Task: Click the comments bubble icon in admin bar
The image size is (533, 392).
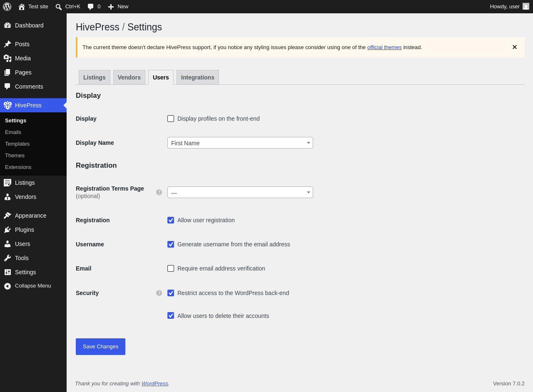Action: click(91, 7)
